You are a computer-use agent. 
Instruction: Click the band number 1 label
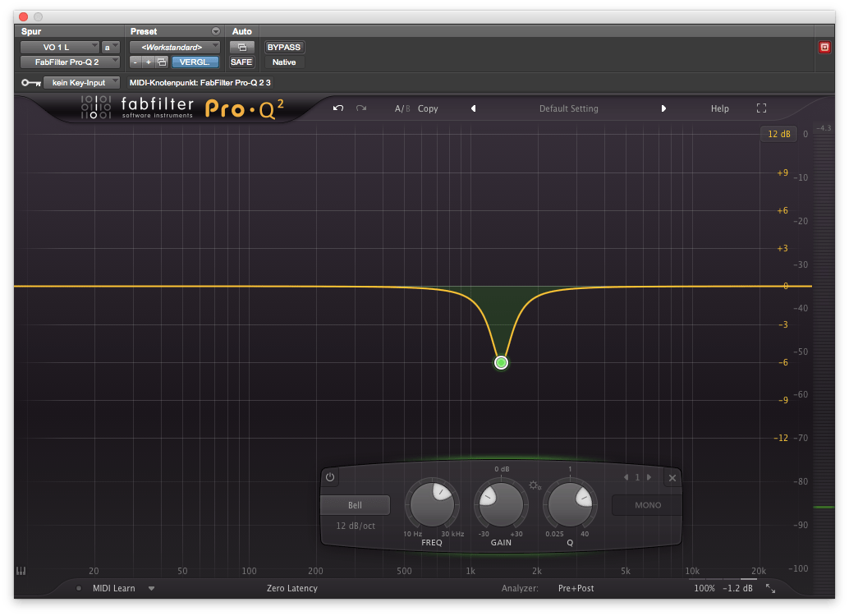637,477
